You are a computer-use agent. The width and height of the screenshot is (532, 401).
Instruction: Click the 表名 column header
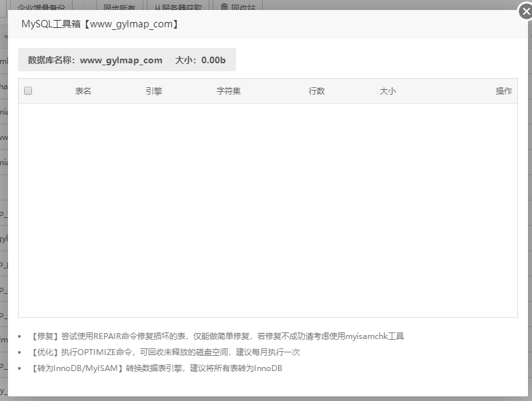coord(83,91)
